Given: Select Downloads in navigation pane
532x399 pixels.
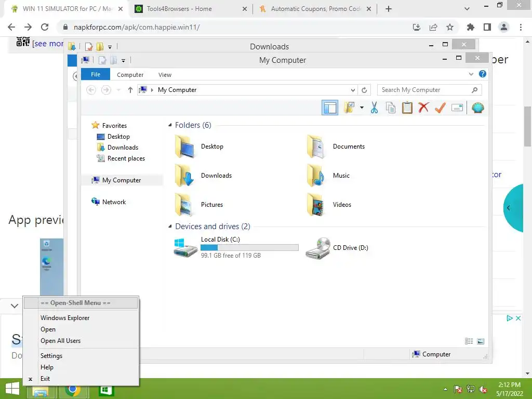Looking at the screenshot, I should (x=117, y=147).
